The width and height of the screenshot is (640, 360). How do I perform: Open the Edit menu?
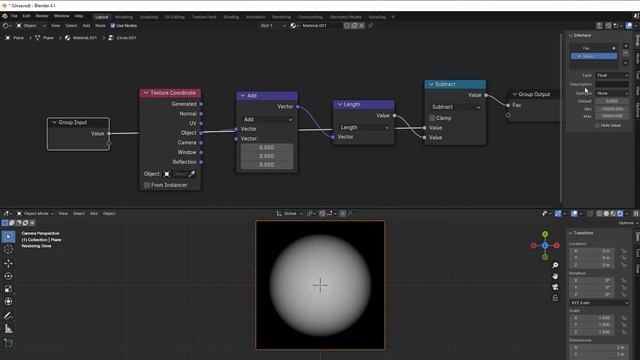click(x=27, y=16)
